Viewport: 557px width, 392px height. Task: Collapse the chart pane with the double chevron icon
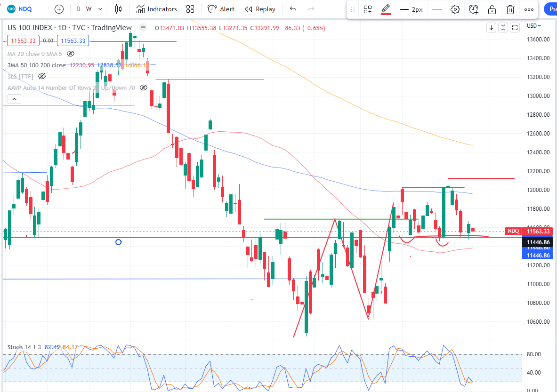coord(503,27)
